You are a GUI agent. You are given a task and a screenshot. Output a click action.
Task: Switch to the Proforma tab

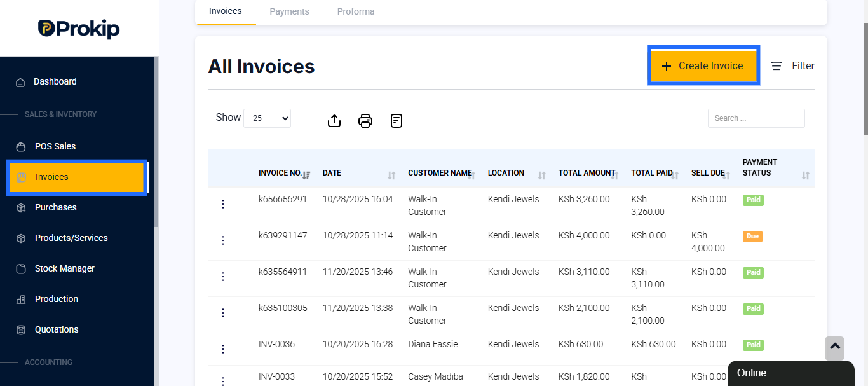point(356,11)
